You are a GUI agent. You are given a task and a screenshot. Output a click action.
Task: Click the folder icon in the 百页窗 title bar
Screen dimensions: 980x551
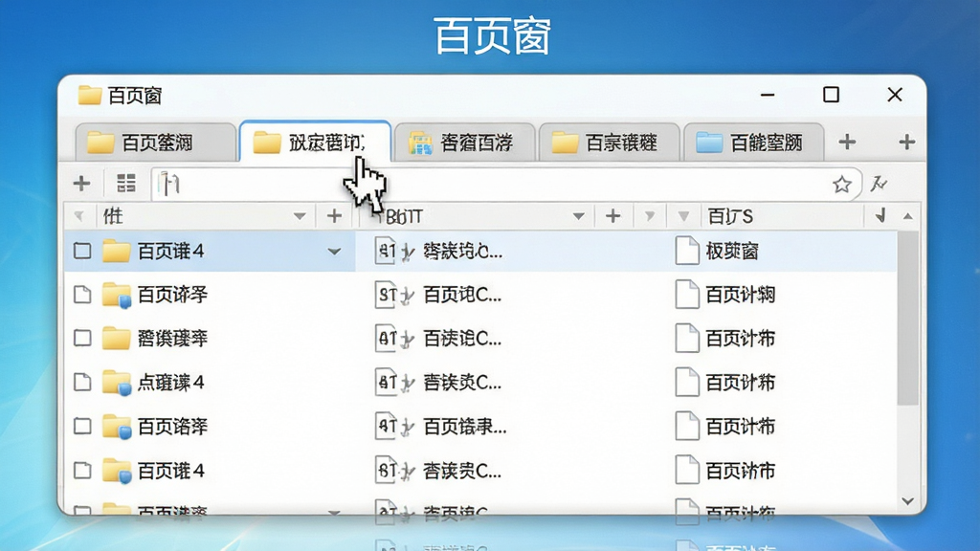click(x=89, y=96)
